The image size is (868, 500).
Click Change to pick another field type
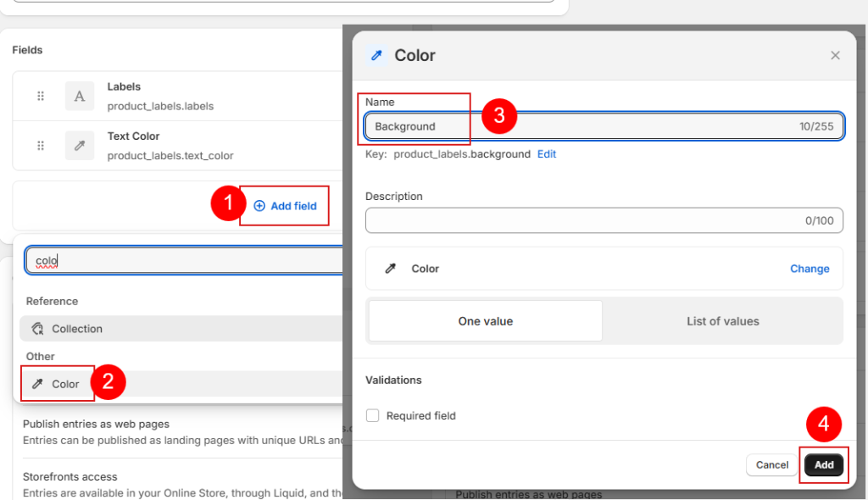[810, 269]
